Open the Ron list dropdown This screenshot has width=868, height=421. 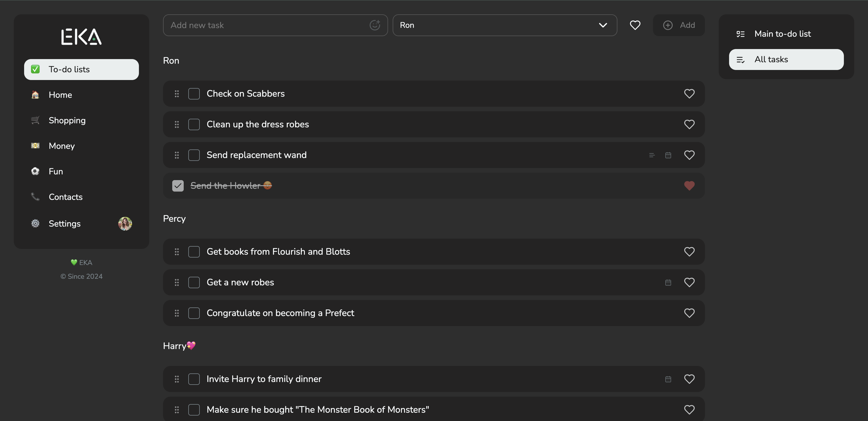pos(505,25)
